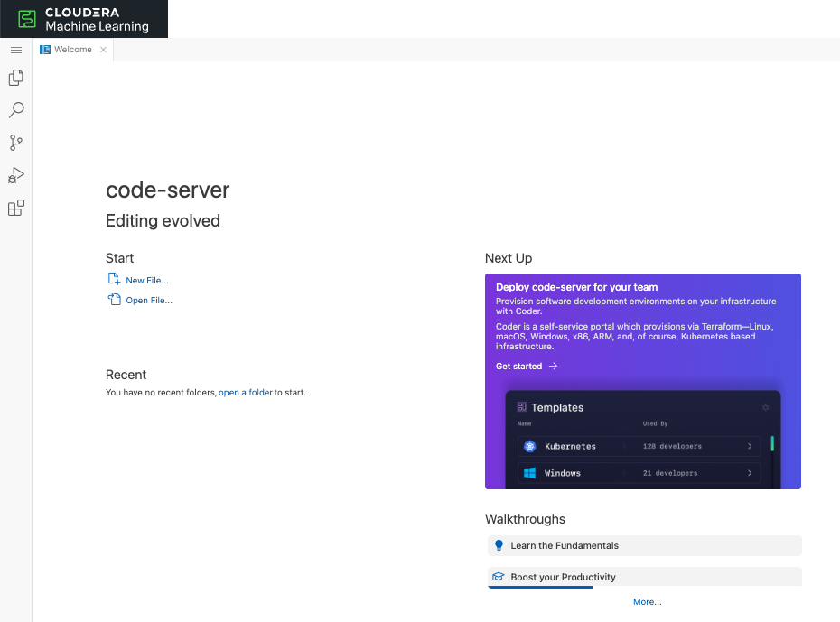This screenshot has width=840, height=622.
Task: Click the Boost your Productivity progress bar
Action: coord(540,587)
